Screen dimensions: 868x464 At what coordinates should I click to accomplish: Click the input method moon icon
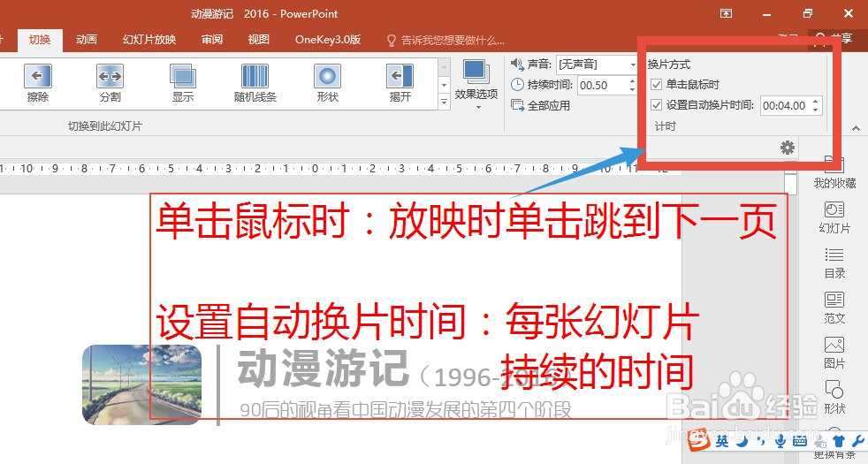(742, 441)
